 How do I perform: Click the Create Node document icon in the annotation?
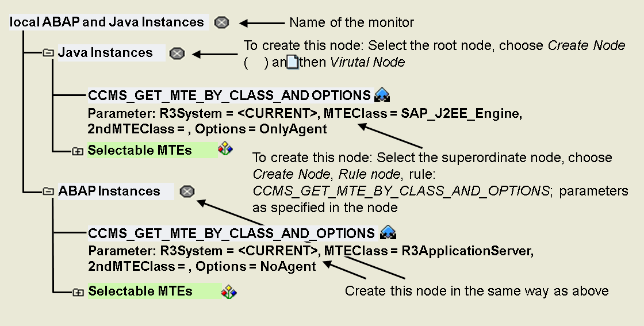click(293, 62)
